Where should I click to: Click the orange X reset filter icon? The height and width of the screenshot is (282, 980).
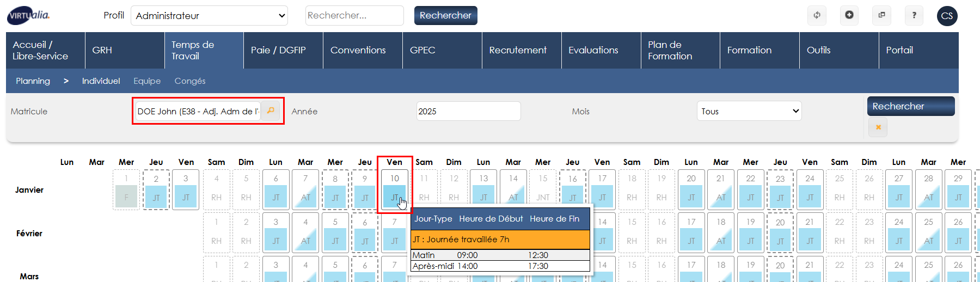[x=878, y=127]
